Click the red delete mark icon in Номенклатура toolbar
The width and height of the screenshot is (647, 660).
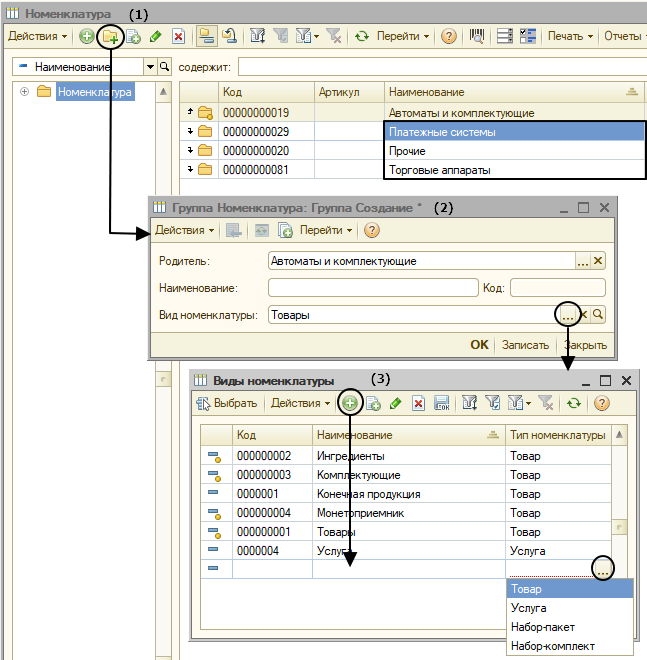(x=178, y=37)
